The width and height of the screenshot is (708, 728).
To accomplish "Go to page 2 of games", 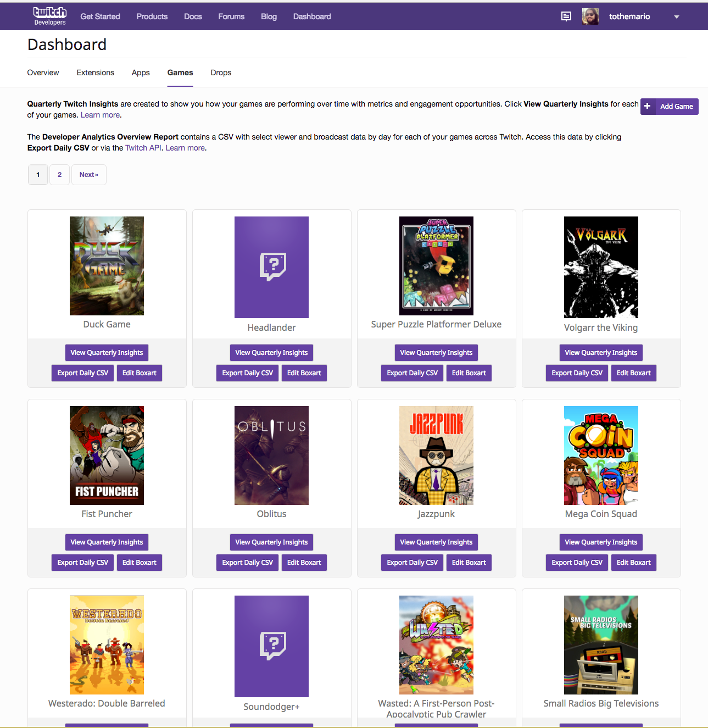I will pyautogui.click(x=59, y=175).
